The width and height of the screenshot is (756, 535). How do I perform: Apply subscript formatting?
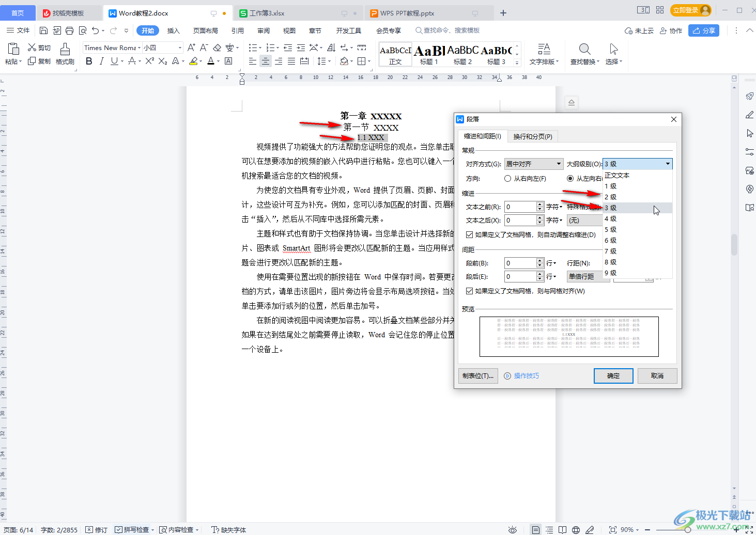162,61
